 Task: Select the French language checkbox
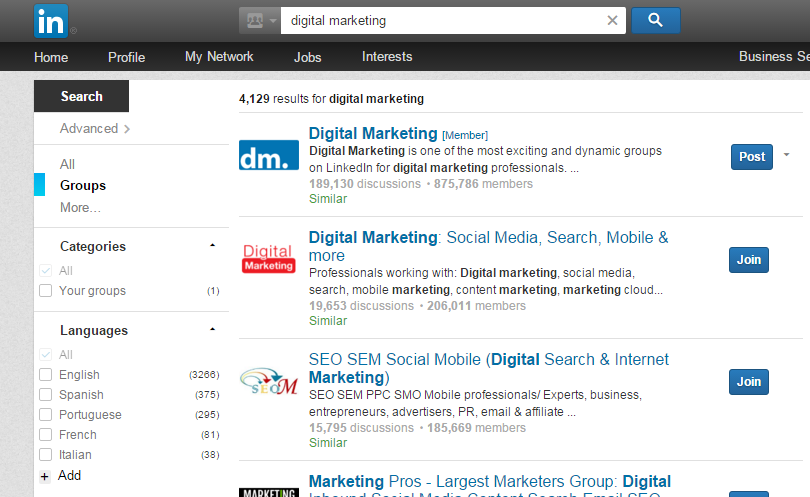(x=45, y=435)
